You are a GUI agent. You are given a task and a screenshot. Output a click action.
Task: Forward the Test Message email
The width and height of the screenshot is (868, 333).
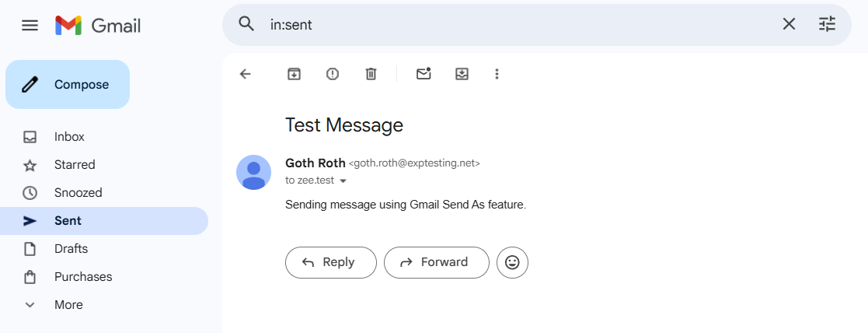point(436,262)
